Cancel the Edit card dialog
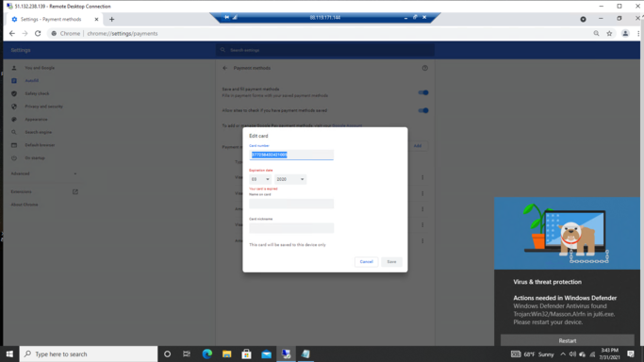The height and width of the screenshot is (362, 644). 367,262
